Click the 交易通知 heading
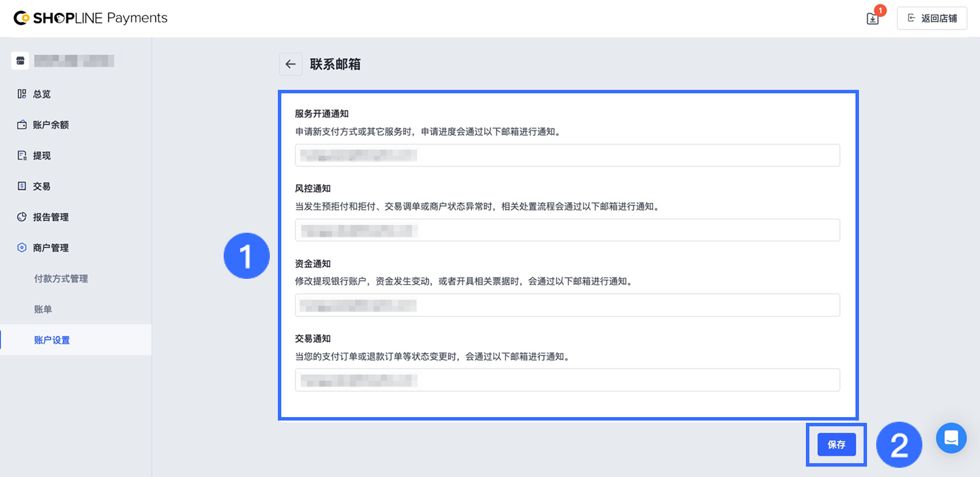980x477 pixels. tap(313, 338)
